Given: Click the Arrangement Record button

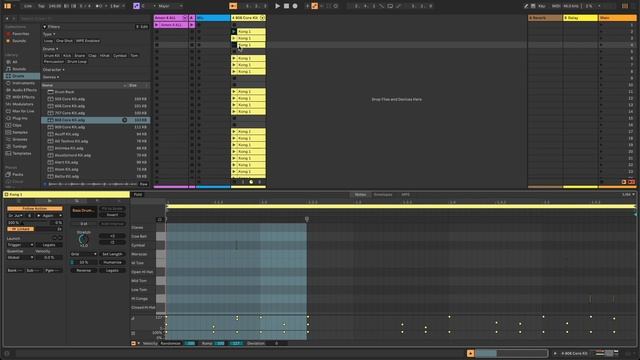Looking at the screenshot, I should point(295,6).
